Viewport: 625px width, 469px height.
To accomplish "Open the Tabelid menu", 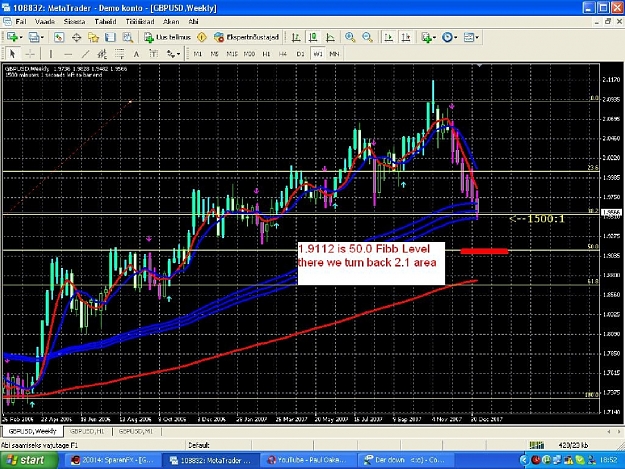I will (x=105, y=22).
